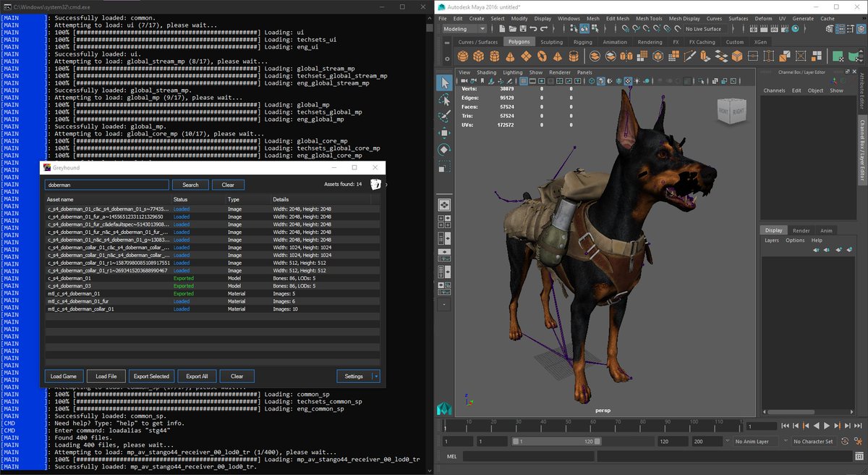The height and width of the screenshot is (475, 868).
Task: Click the playback range slider bar
Action: coord(556,441)
